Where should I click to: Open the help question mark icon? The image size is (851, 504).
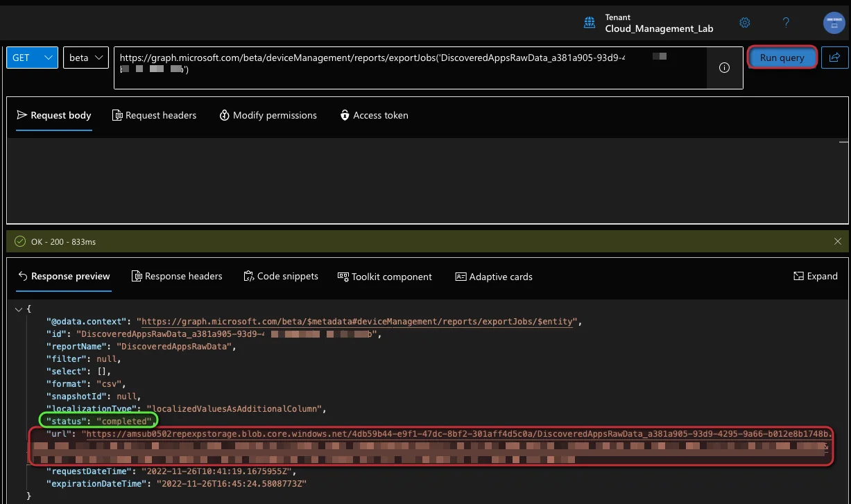(786, 23)
